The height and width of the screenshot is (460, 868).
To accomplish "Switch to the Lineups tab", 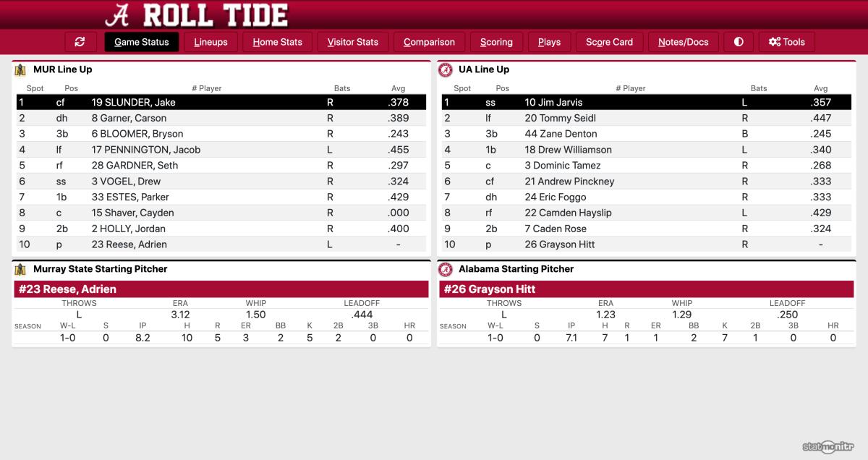I will pos(210,42).
